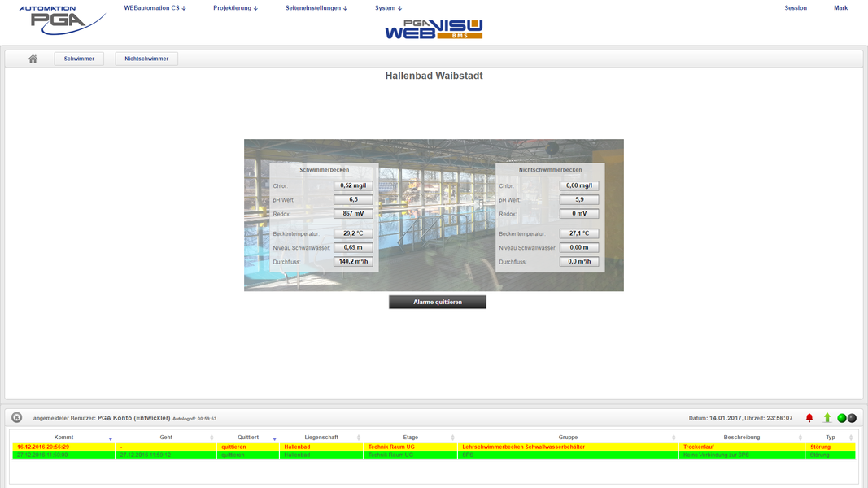Click the dark status indicator light

pos(852,418)
